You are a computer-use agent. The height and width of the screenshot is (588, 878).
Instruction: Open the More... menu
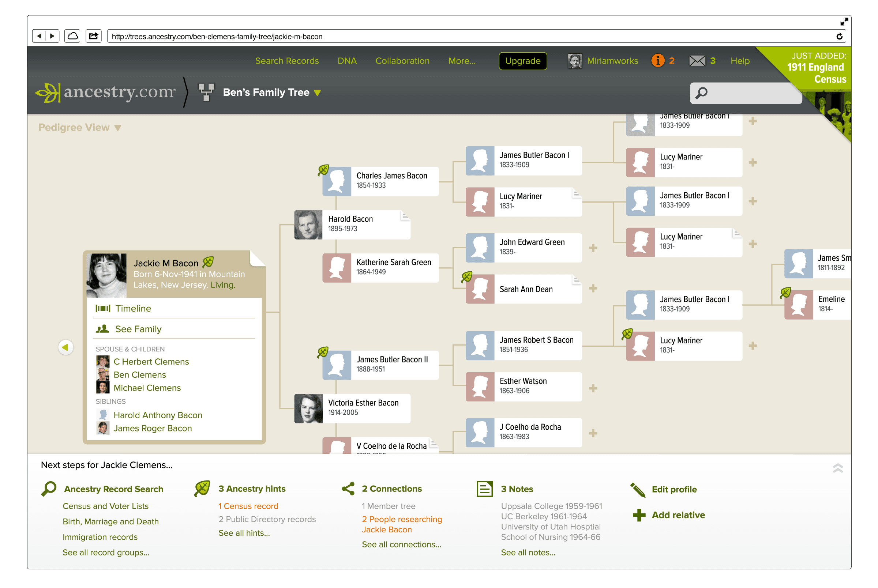click(x=462, y=61)
